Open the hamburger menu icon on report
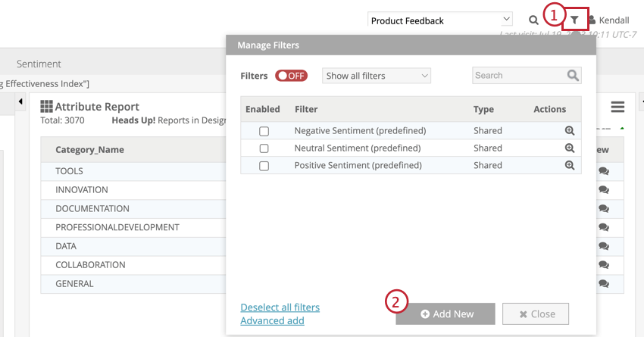The height and width of the screenshot is (337, 644). point(617,107)
